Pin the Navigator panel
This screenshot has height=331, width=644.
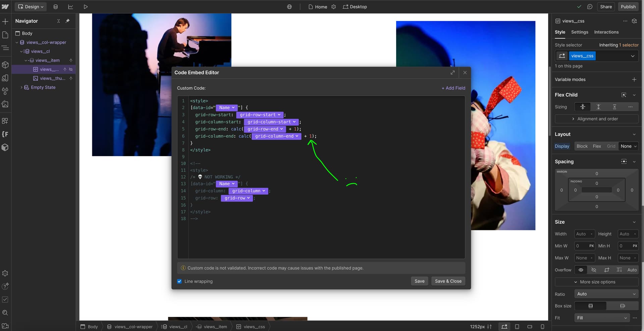coord(67,21)
